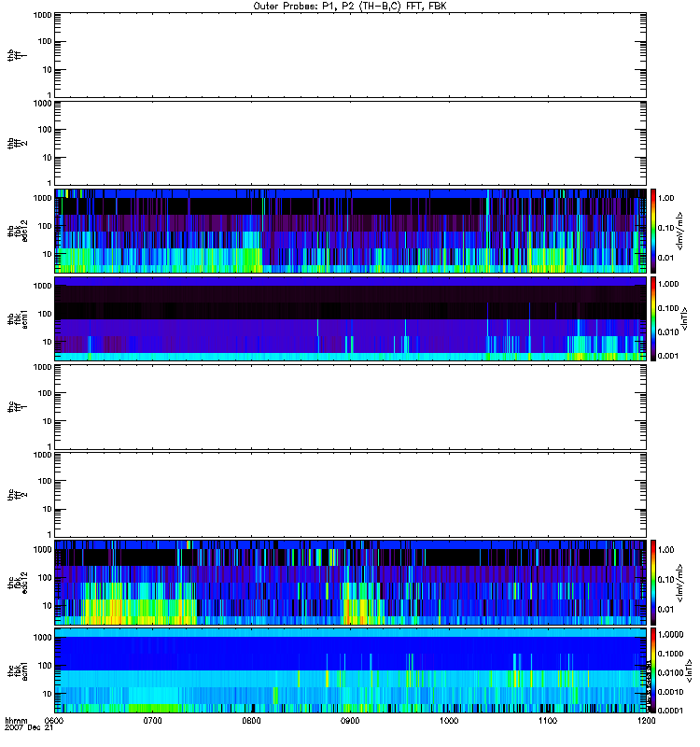Click the thc fbk edc12 spectrogram panel

350,582
